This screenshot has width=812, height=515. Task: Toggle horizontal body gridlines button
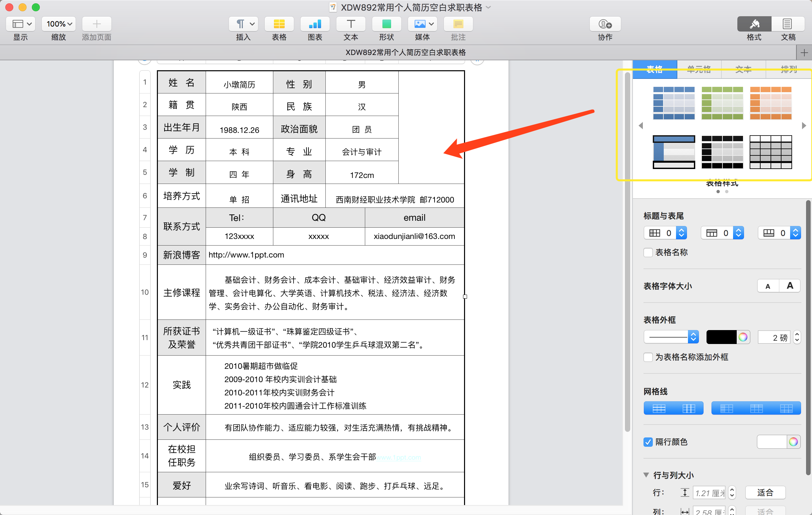658,408
